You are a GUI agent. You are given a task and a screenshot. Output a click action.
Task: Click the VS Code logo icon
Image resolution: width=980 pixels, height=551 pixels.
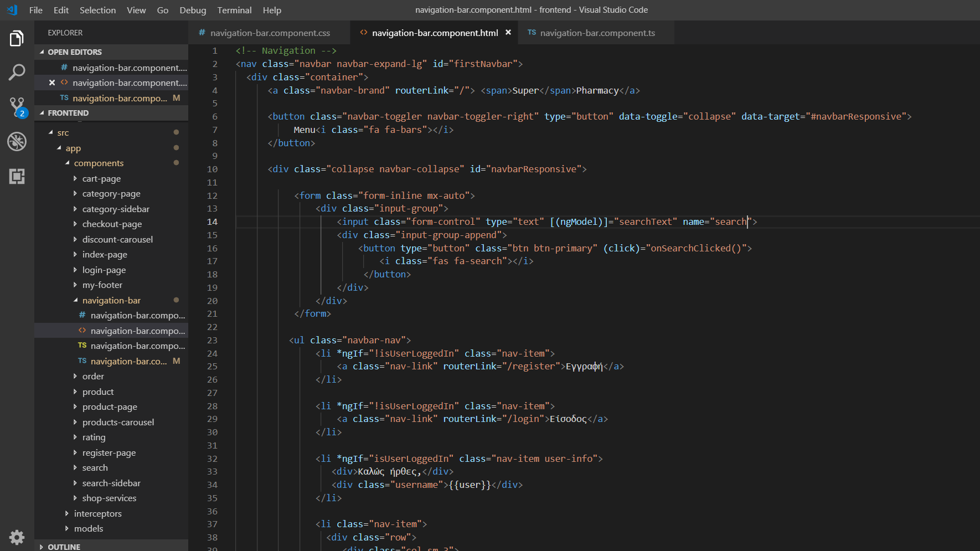click(x=12, y=10)
